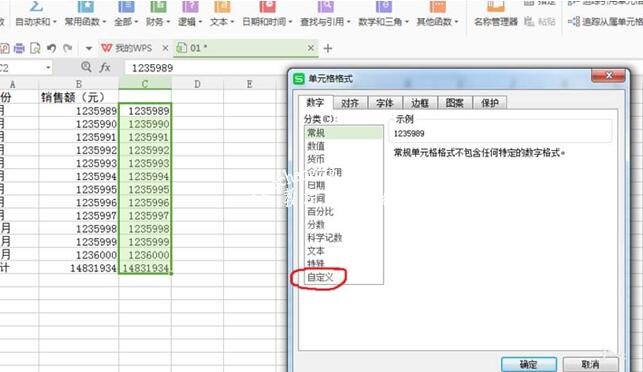
Task: Open the AutoSum (自动求和) function icon
Action: coord(36,6)
